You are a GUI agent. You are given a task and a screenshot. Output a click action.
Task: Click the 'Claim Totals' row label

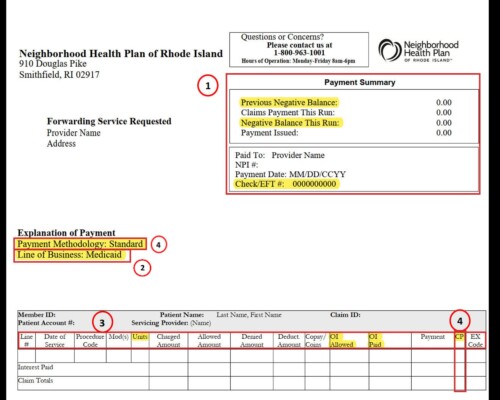click(35, 380)
